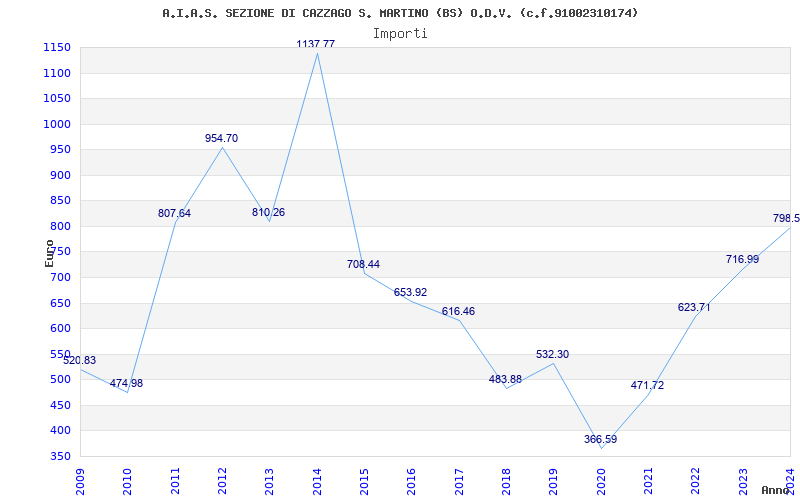Image resolution: width=800 pixels, height=500 pixels.
Task: Click the 800 y-axis value
Action: [x=61, y=227]
